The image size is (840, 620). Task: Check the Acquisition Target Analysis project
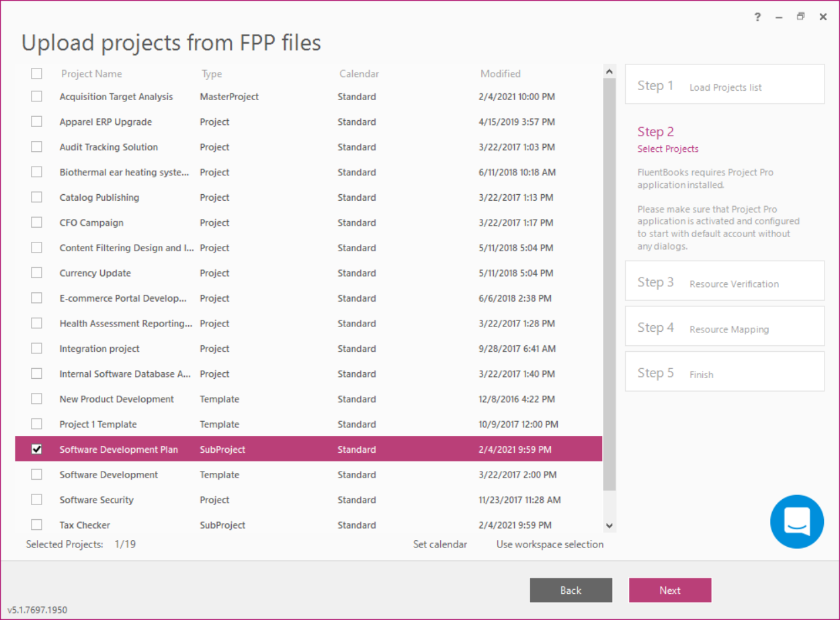point(36,96)
